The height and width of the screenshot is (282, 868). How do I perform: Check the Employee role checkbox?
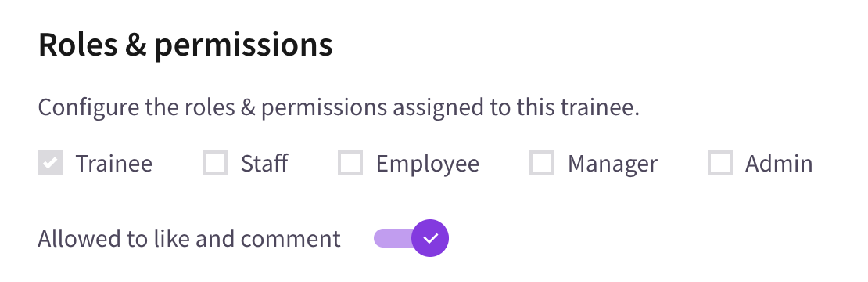point(350,163)
